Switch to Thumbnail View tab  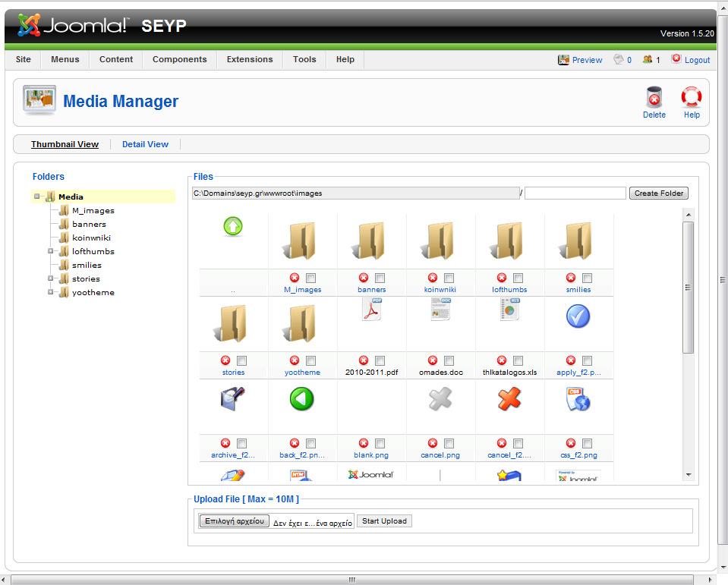pos(65,144)
